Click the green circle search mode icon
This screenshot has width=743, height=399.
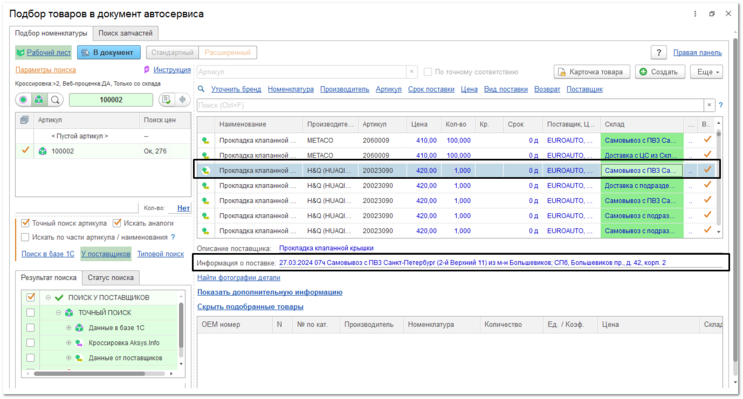click(23, 100)
